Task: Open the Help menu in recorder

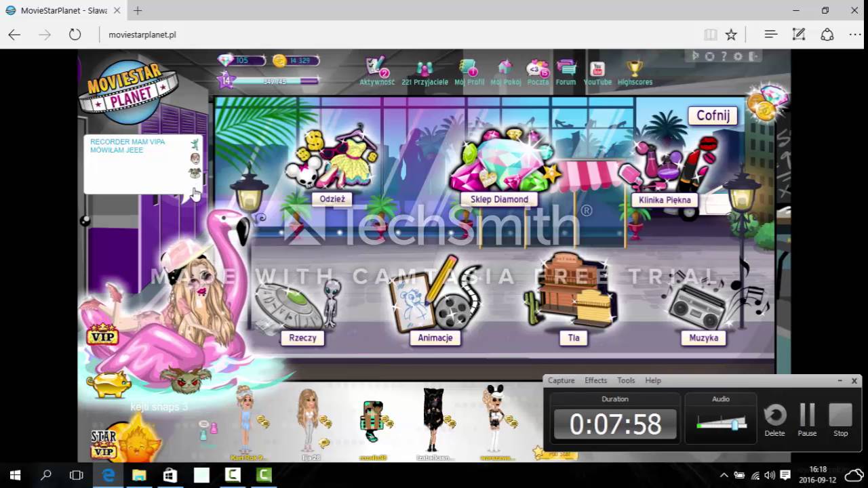Action: click(x=653, y=380)
